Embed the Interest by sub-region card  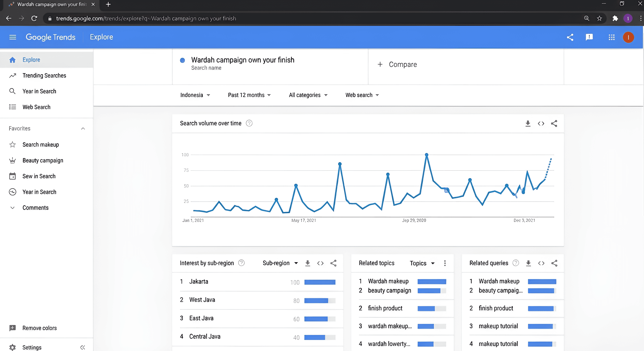tap(320, 263)
